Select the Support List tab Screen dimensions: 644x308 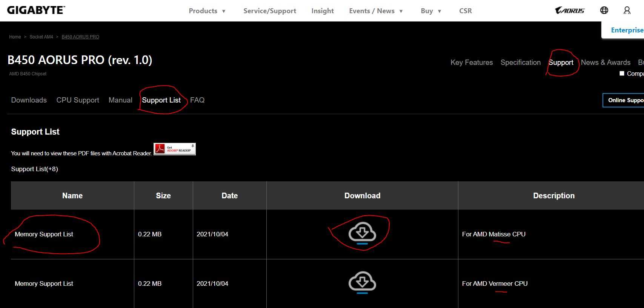point(161,100)
